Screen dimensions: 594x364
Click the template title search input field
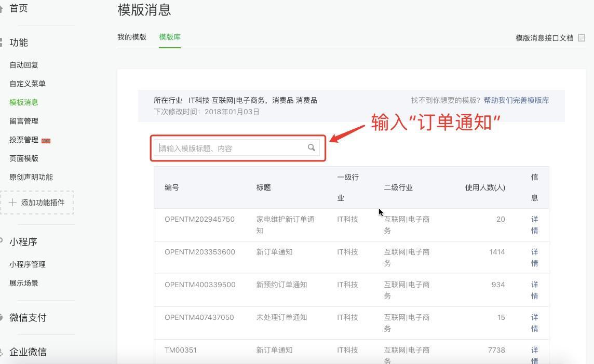[231, 148]
